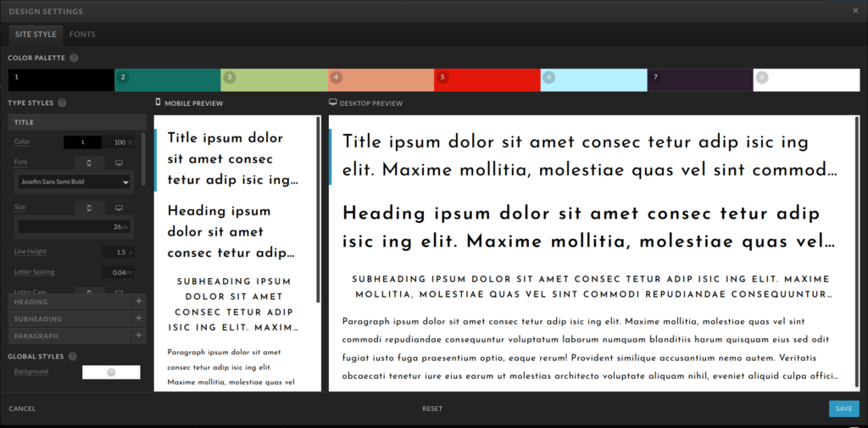Click the Font label in Title
Image resolution: width=868 pixels, height=428 pixels.
(x=20, y=162)
